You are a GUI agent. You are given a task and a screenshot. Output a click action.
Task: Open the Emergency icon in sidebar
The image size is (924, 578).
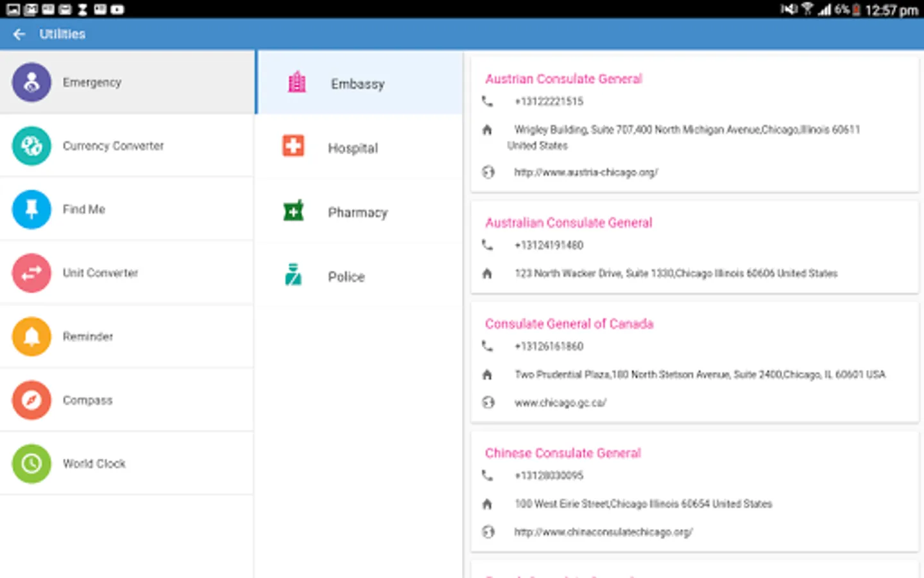click(x=31, y=82)
